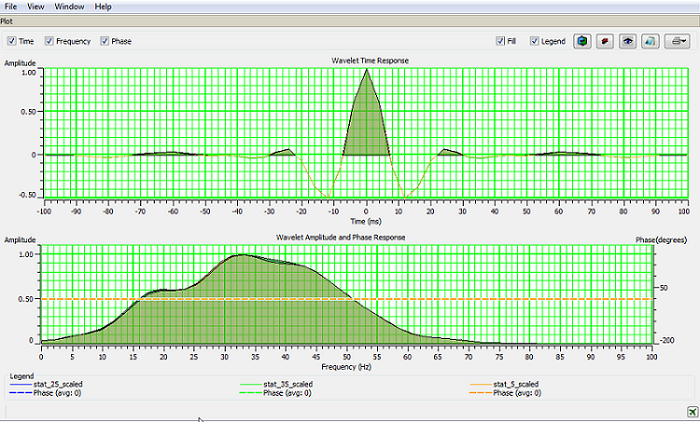Select the stat_5_scaled legend entry

coord(516,384)
